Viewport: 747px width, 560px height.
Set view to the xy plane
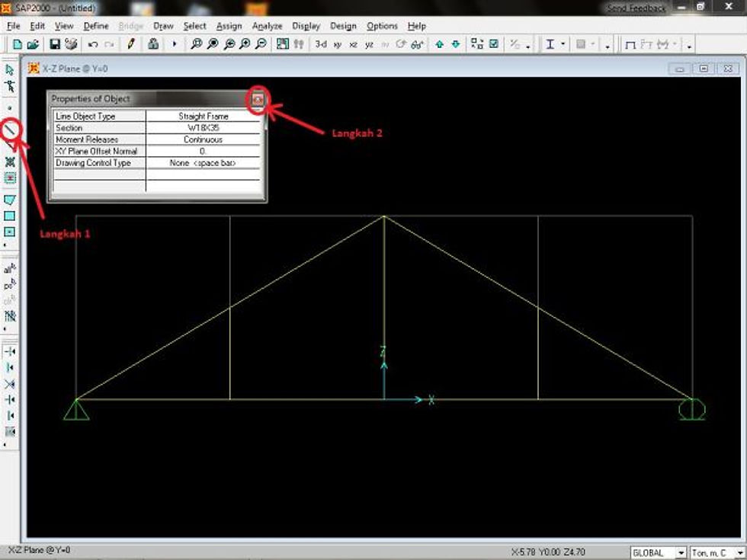coord(337,45)
